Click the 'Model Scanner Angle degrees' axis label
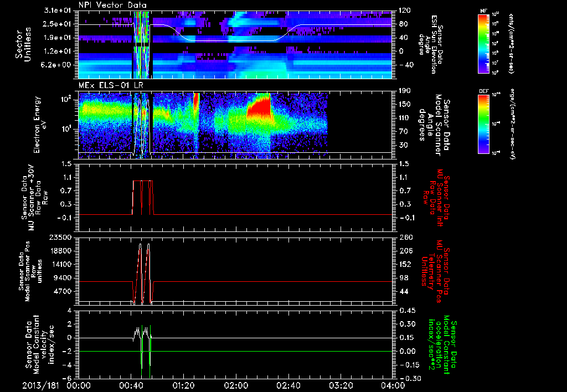 (x=434, y=125)
